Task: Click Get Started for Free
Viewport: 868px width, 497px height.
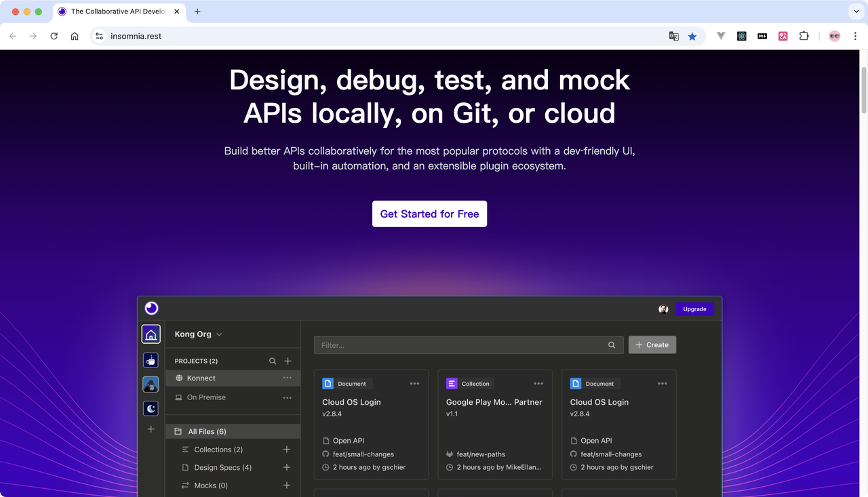Action: pyautogui.click(x=429, y=214)
